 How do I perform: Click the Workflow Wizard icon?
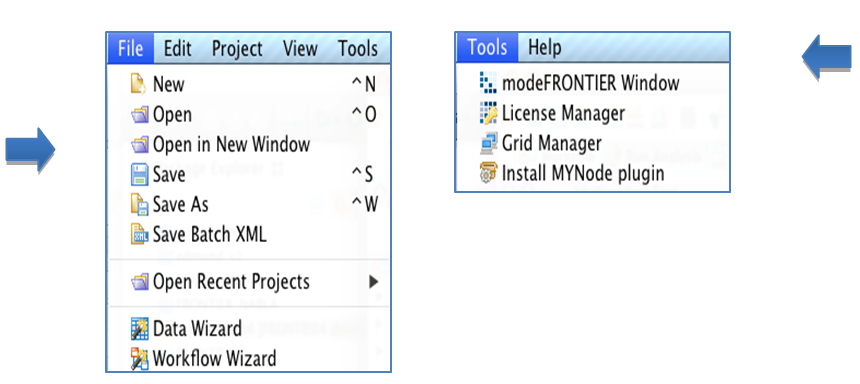pos(139,359)
